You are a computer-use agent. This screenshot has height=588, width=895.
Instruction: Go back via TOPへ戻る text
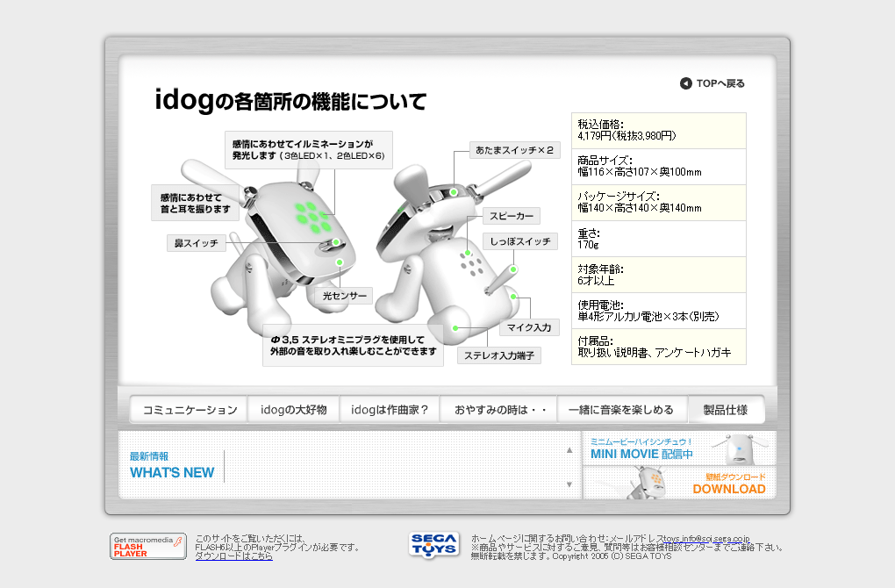[720, 83]
